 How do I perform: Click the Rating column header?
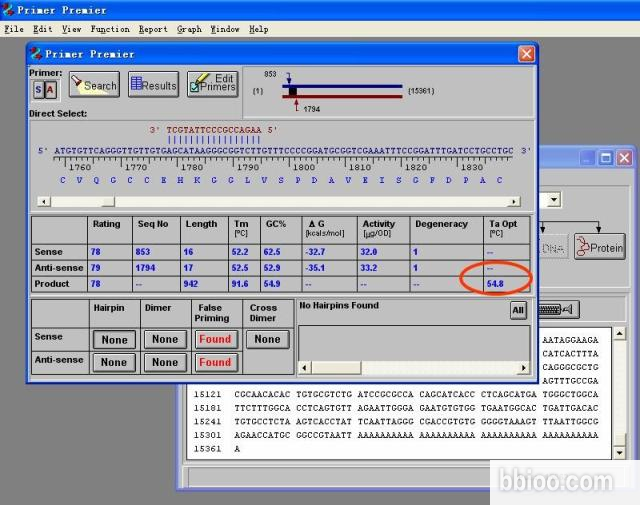tap(107, 224)
